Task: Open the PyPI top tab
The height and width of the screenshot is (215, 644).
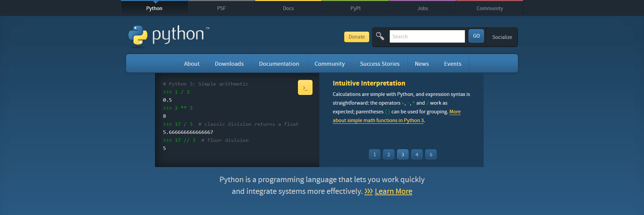Action: coord(355,8)
